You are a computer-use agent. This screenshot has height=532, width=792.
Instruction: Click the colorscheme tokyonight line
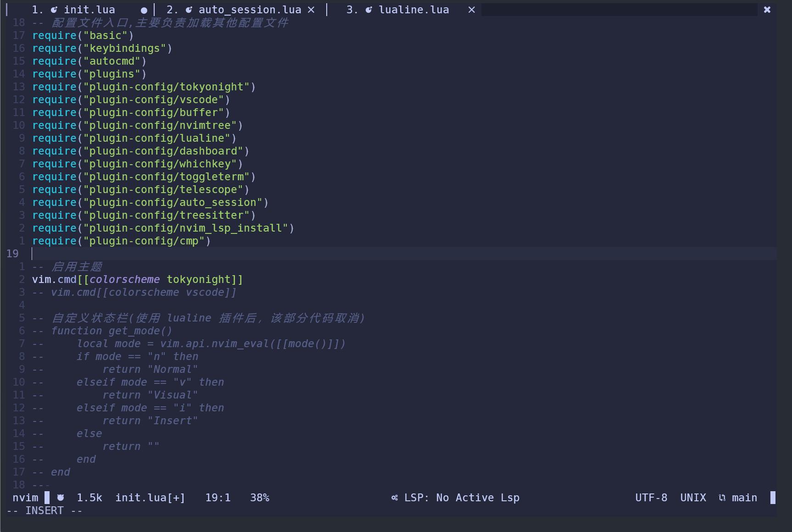(x=137, y=279)
